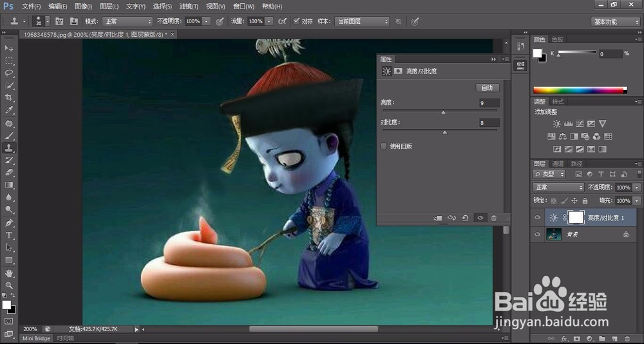644x344 pixels.
Task: Reset adjustment defaults in Properties panel
Action: click(x=465, y=218)
